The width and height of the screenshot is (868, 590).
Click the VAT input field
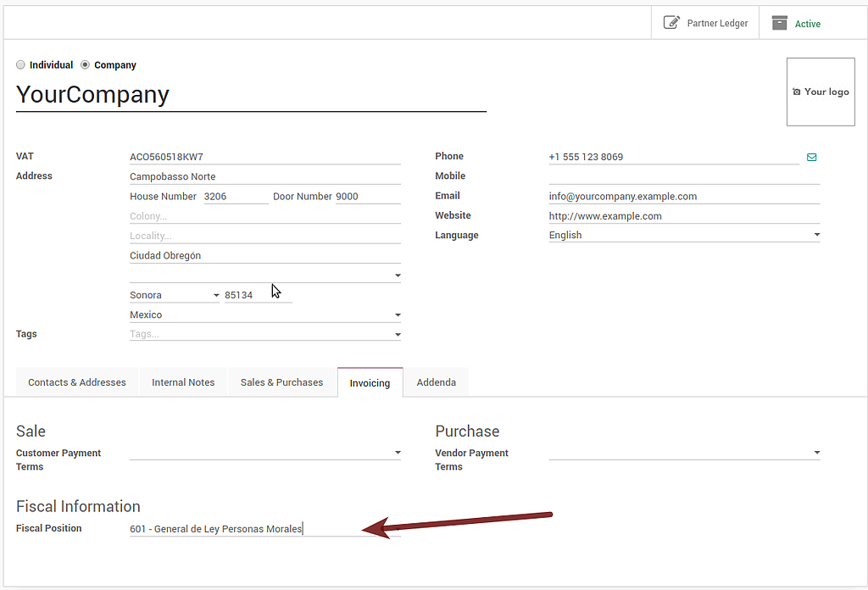coord(264,157)
